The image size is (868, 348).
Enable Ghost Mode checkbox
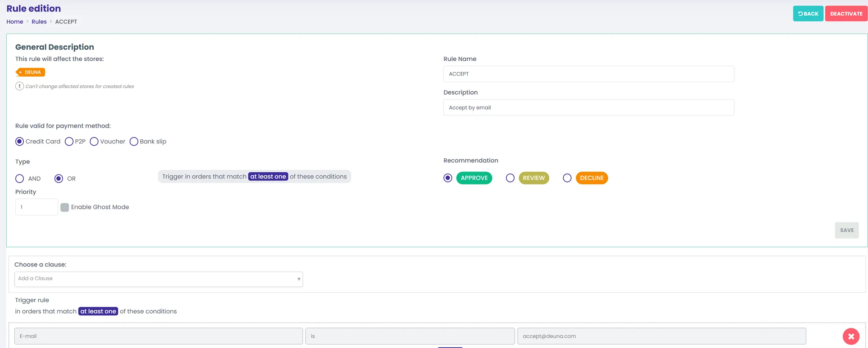64,207
